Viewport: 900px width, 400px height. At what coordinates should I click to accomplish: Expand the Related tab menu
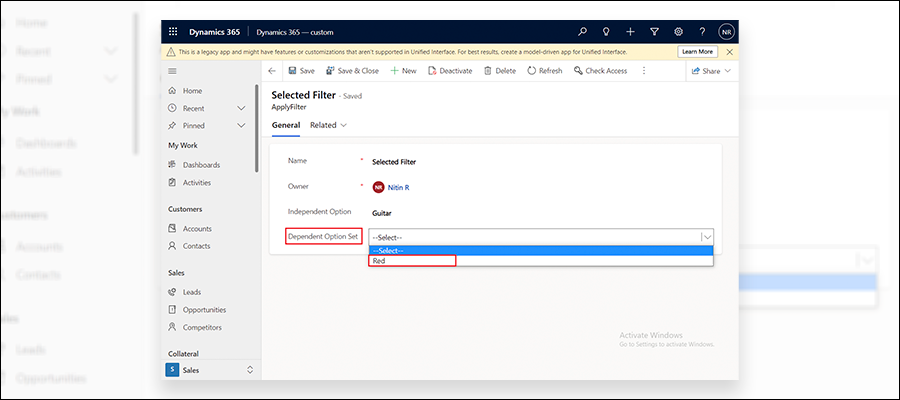(x=328, y=125)
